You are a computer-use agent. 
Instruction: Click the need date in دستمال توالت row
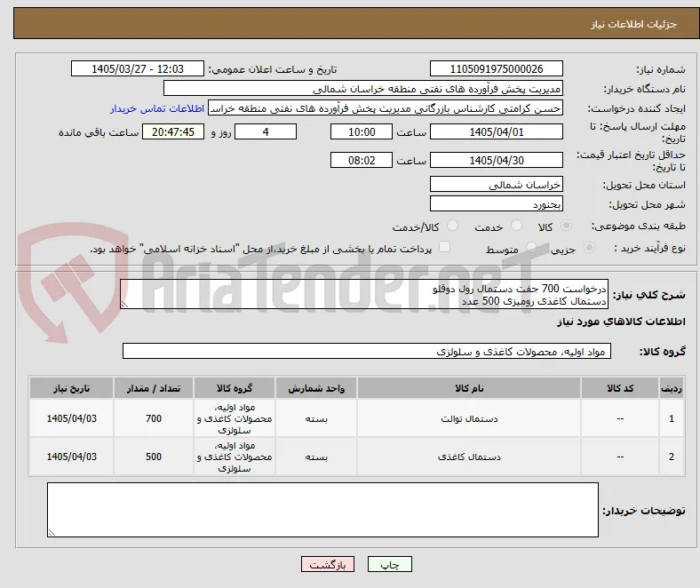click(x=71, y=418)
